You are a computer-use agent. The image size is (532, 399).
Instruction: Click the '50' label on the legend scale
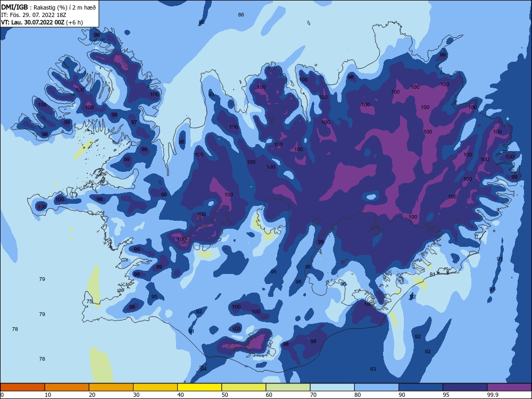[x=225, y=395]
